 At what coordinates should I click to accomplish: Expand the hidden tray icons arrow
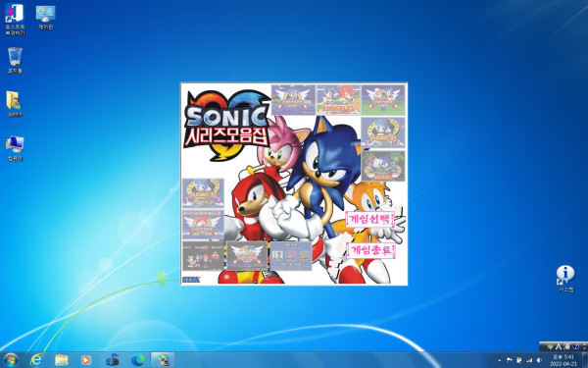(x=499, y=360)
